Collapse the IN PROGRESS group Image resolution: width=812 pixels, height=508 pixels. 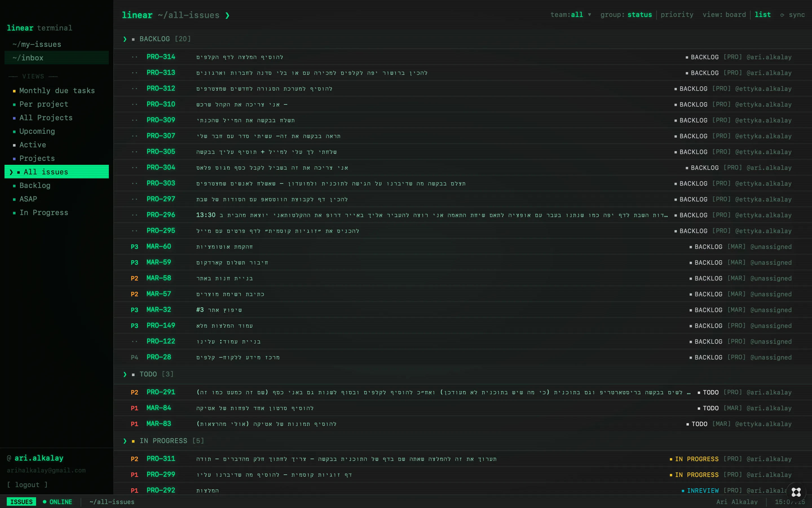(125, 441)
